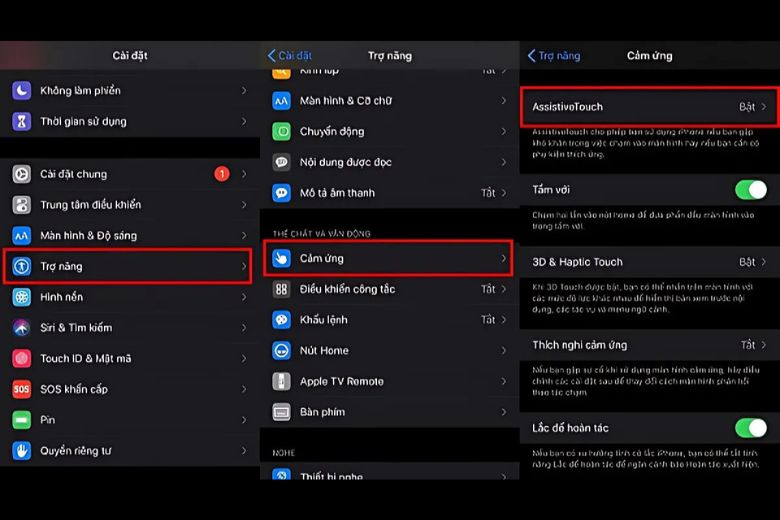Image resolution: width=780 pixels, height=520 pixels.
Task: Open the chevron on Quyền riêng tư row
Action: [244, 451]
